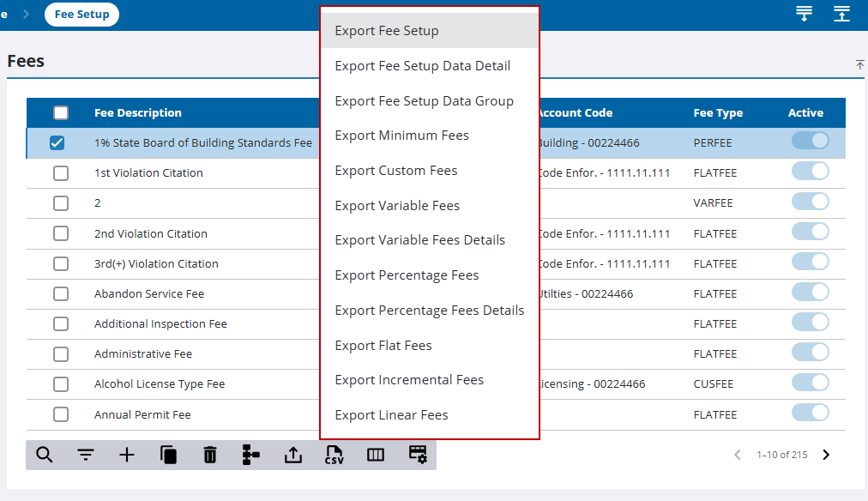Viewport: 868px width, 501px height.
Task: Click the trash delete icon
Action: click(x=210, y=455)
